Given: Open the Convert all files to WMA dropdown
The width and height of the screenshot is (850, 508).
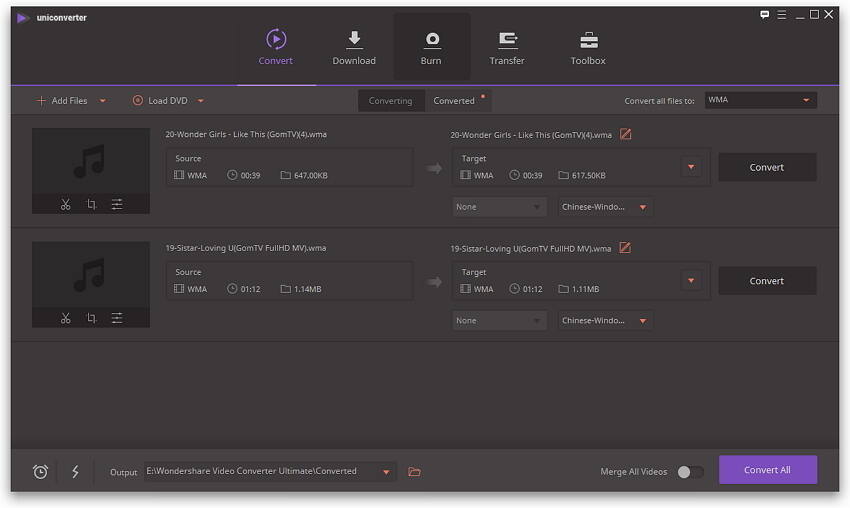Looking at the screenshot, I should [761, 100].
